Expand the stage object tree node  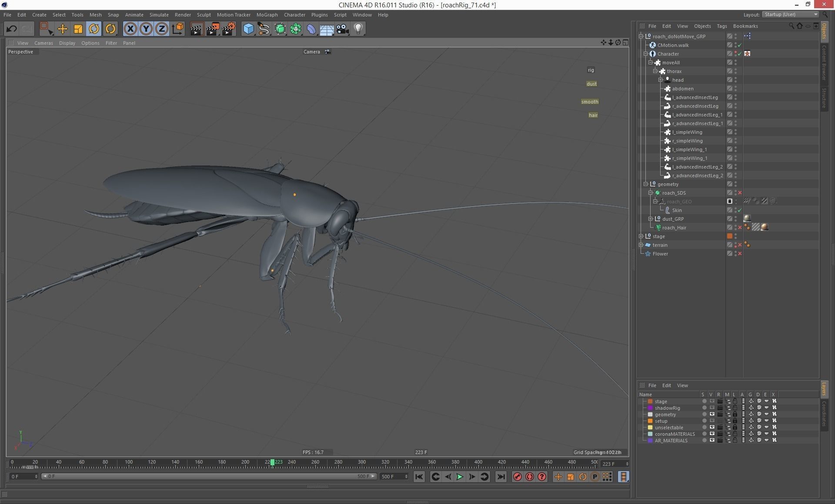(x=641, y=236)
